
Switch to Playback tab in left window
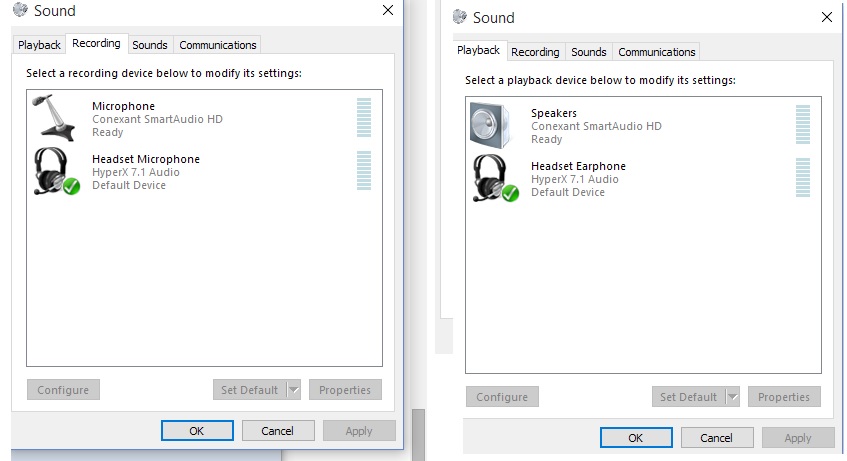(x=39, y=45)
